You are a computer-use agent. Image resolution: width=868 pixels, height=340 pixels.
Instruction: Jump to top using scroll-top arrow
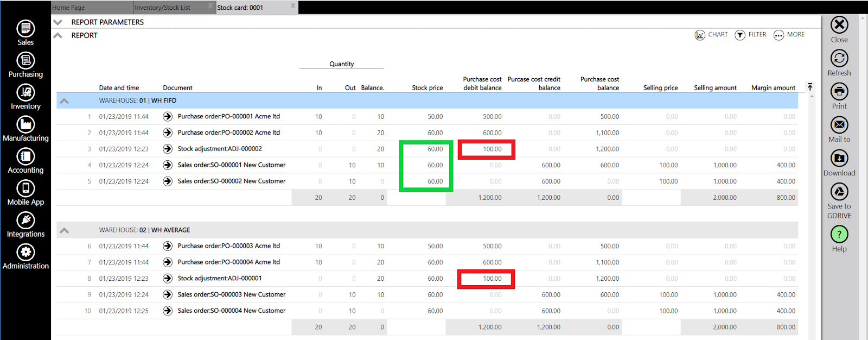(810, 87)
